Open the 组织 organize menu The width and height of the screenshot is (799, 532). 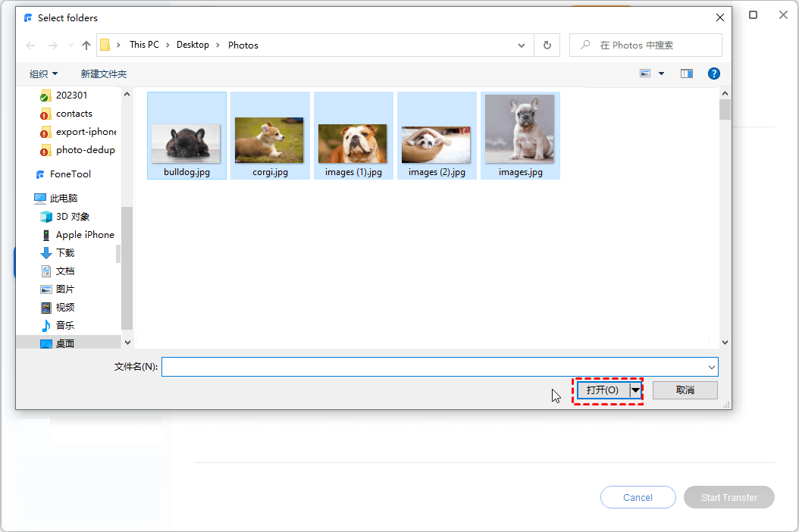[x=43, y=74]
